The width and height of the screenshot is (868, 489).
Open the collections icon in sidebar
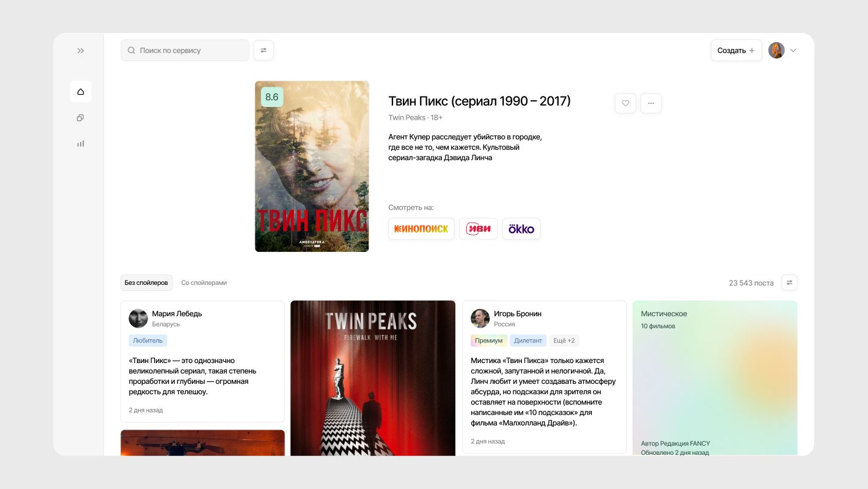tap(81, 118)
